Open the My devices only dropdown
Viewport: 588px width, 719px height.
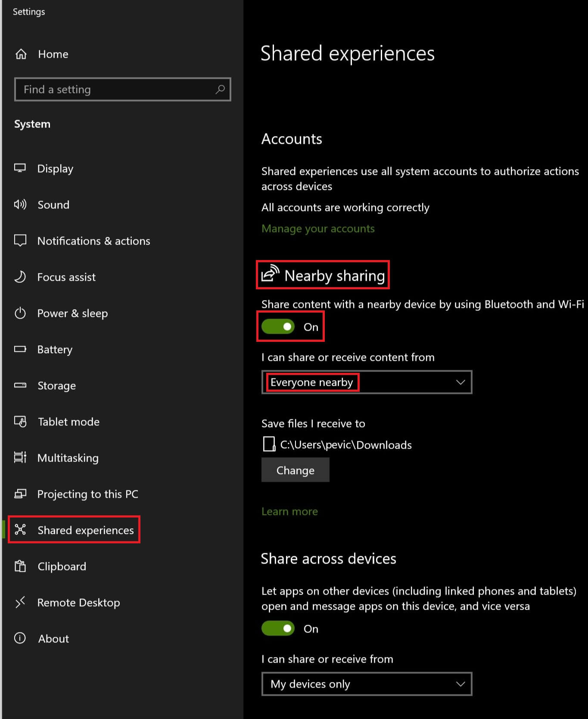coord(367,684)
